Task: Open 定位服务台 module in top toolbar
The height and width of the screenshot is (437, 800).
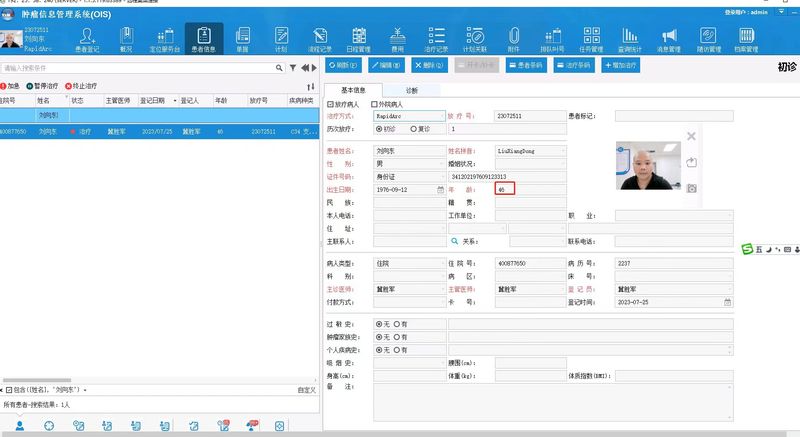Action: pos(165,40)
